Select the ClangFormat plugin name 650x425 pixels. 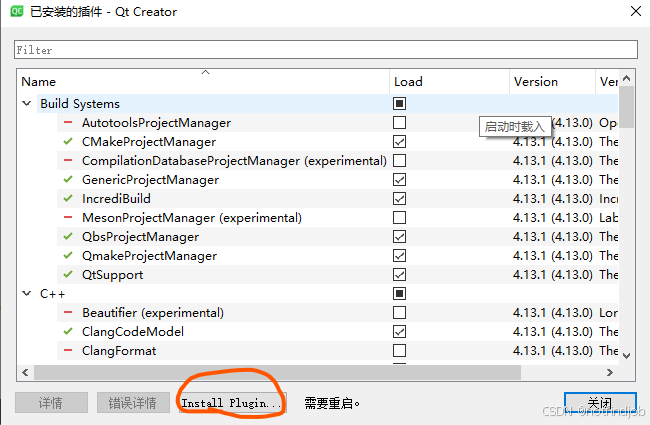[119, 351]
